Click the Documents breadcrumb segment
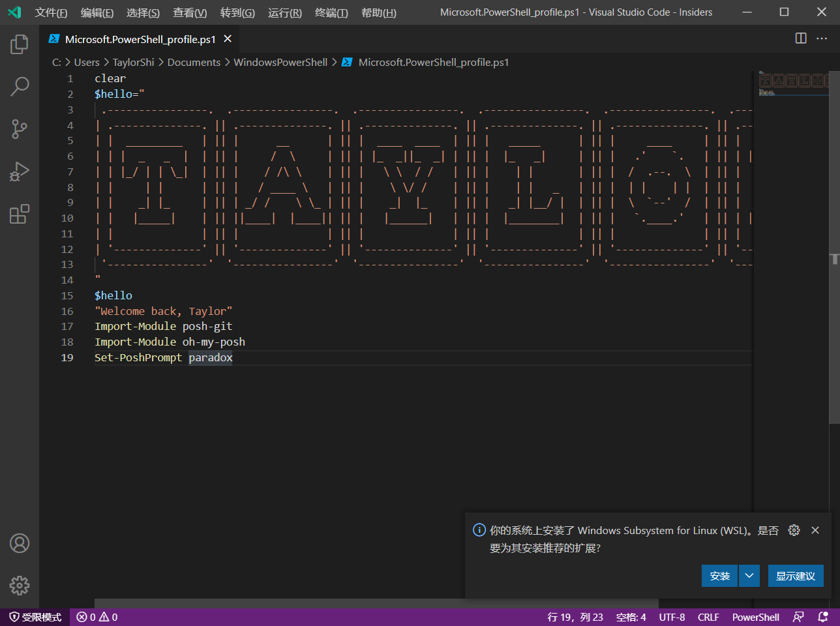The height and width of the screenshot is (626, 840). click(x=194, y=62)
